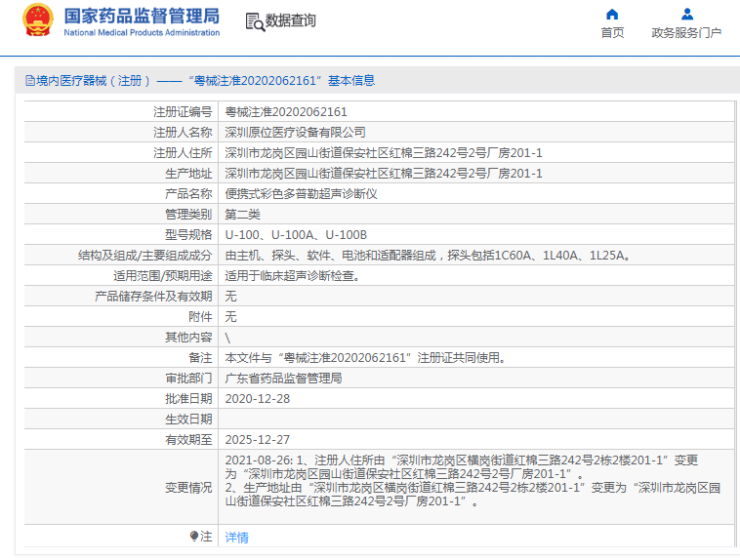Click 无 in 产品储存条件及有效期 row
The image size is (740, 560).
tap(230, 297)
